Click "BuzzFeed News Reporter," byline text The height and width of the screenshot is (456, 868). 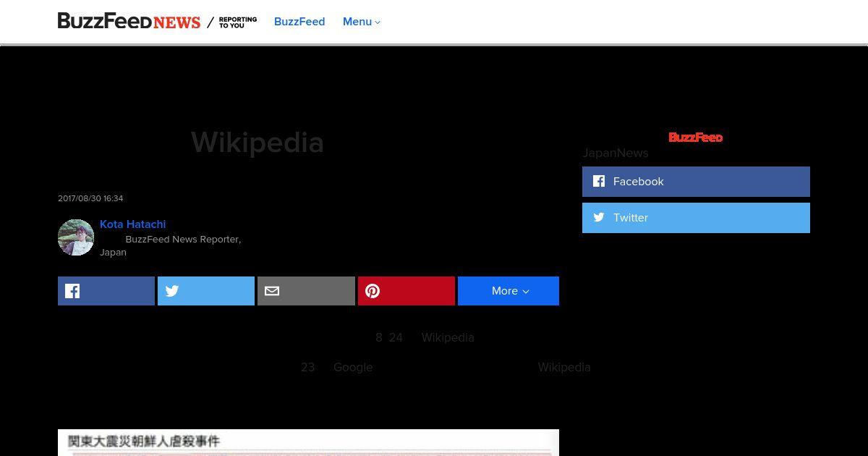click(183, 240)
